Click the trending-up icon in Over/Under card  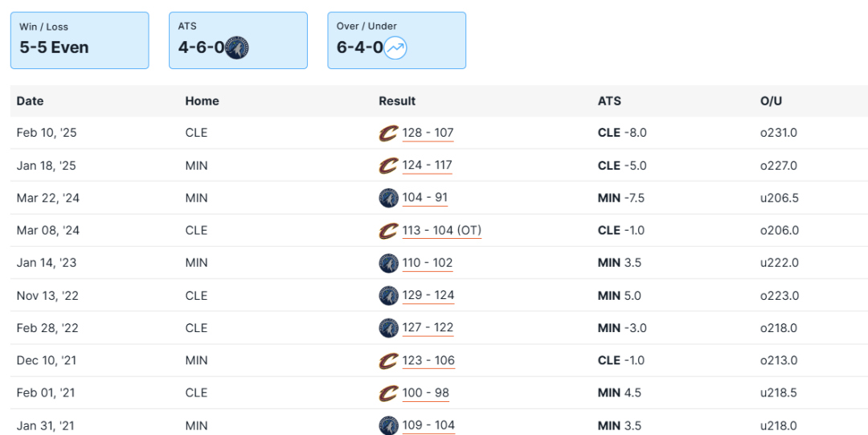click(395, 48)
